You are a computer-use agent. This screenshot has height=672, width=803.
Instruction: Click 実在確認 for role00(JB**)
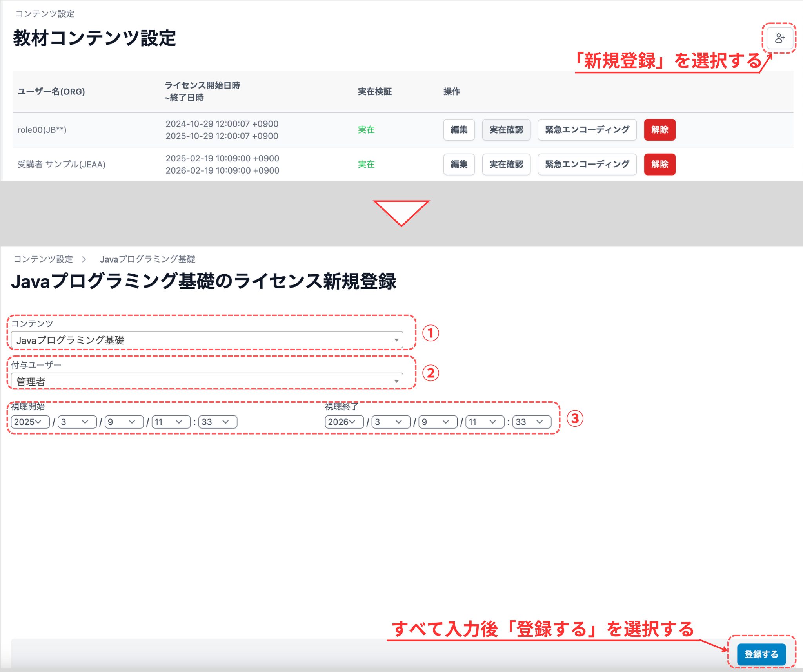coord(506,130)
